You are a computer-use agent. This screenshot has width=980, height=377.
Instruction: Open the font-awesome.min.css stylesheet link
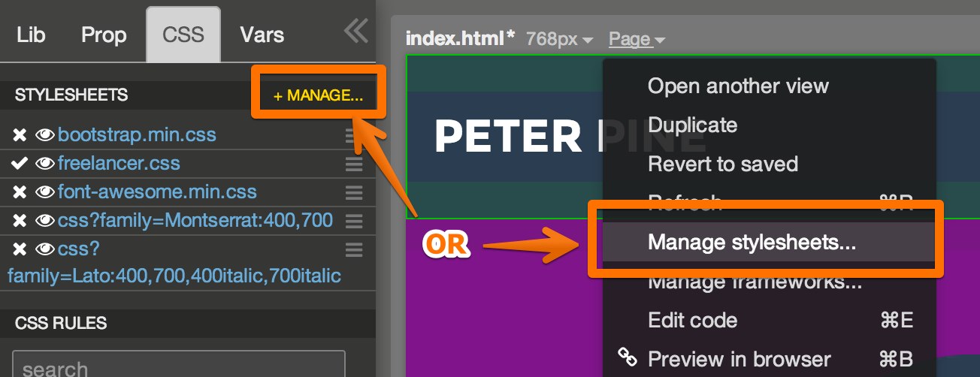(157, 192)
